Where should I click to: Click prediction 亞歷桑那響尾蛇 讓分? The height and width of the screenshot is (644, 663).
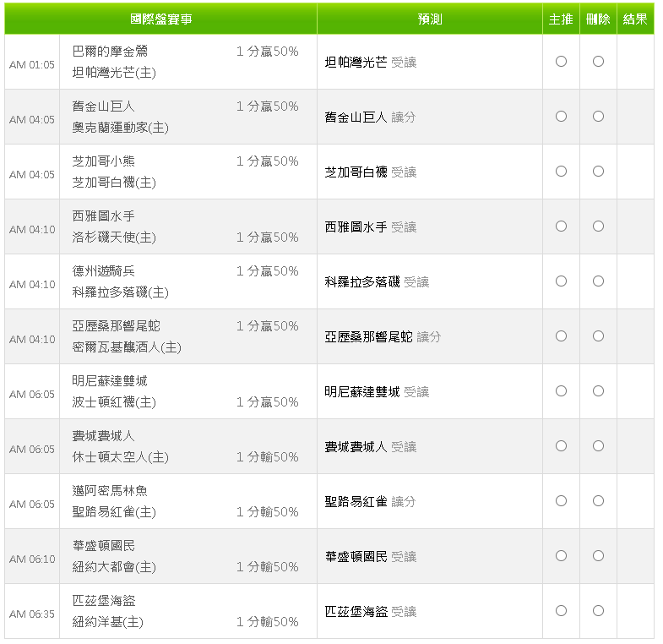click(x=383, y=337)
